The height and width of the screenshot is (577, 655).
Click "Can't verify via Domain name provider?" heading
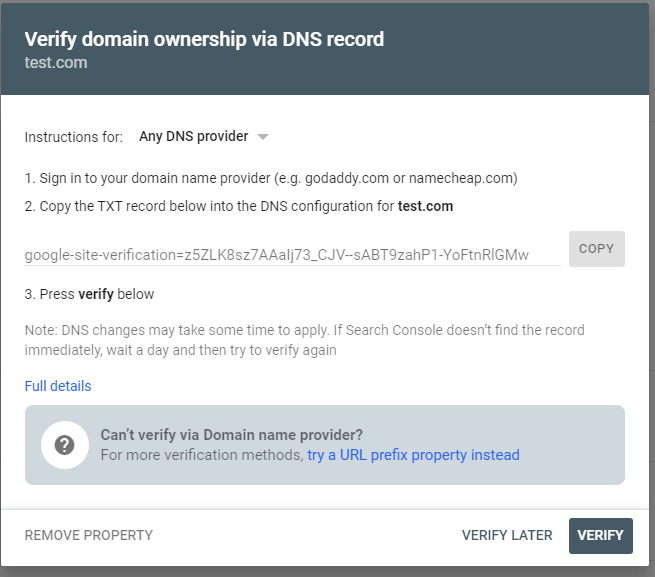tap(232, 435)
